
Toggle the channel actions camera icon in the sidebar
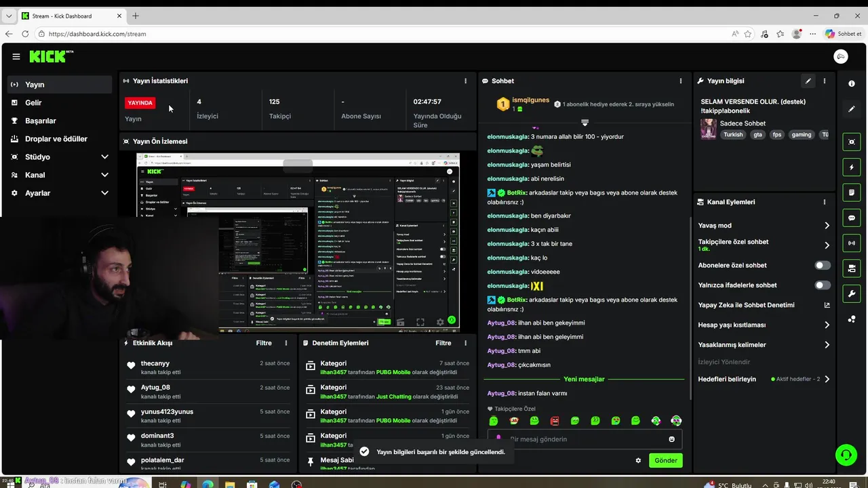coord(852,268)
